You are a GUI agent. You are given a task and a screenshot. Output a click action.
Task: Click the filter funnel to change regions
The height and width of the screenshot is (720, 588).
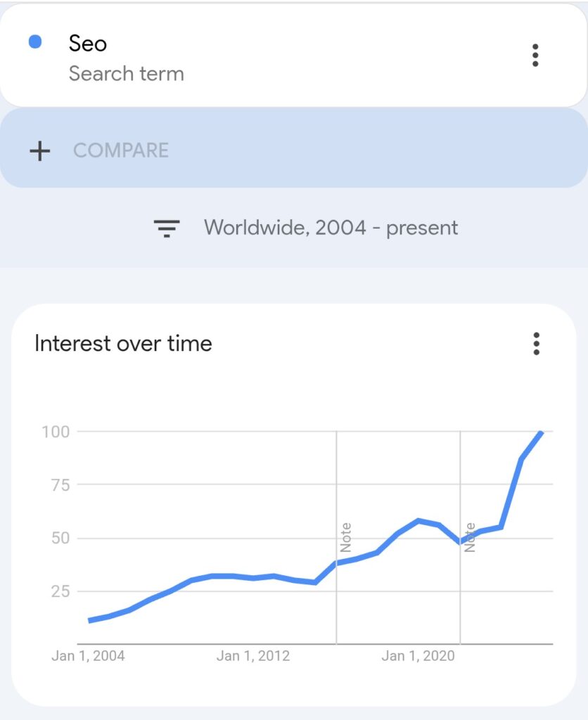coord(165,227)
